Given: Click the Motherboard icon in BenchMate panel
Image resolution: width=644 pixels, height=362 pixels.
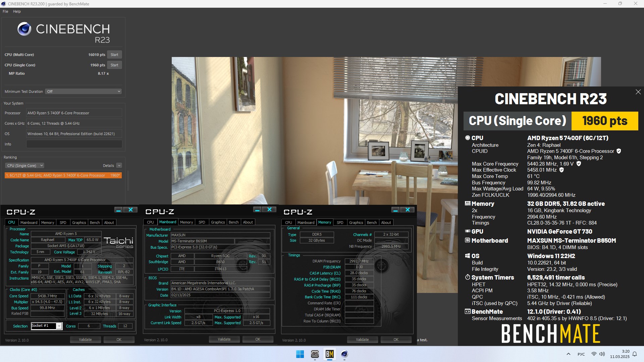Looking at the screenshot, I should (468, 240).
